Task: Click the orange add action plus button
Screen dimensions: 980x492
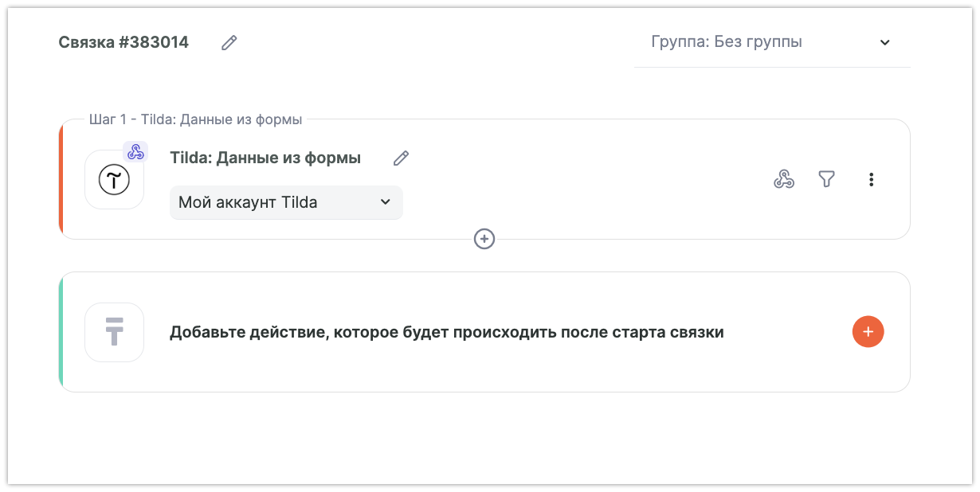Action: pos(868,332)
